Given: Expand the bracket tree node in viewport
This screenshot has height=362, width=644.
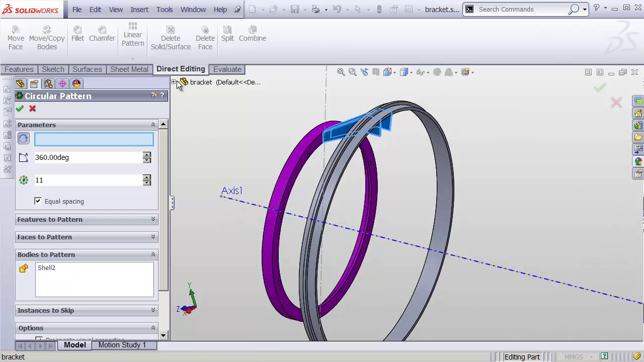Looking at the screenshot, I should (174, 82).
